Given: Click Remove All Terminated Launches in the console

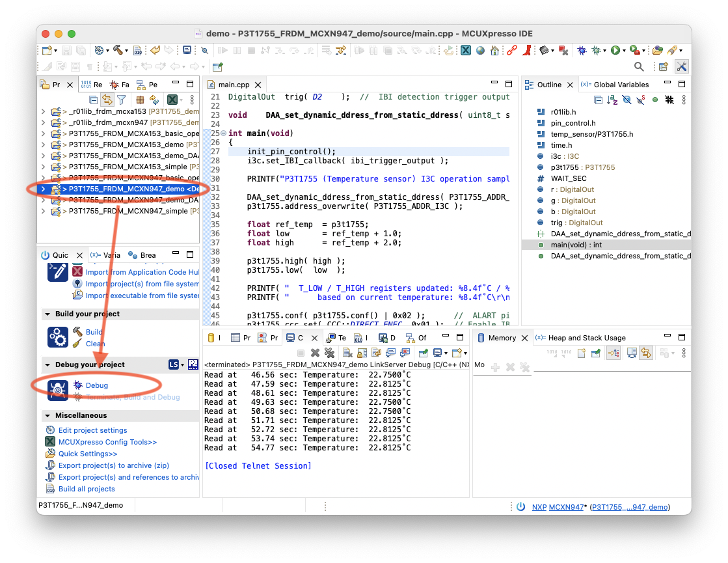Looking at the screenshot, I should [x=329, y=353].
